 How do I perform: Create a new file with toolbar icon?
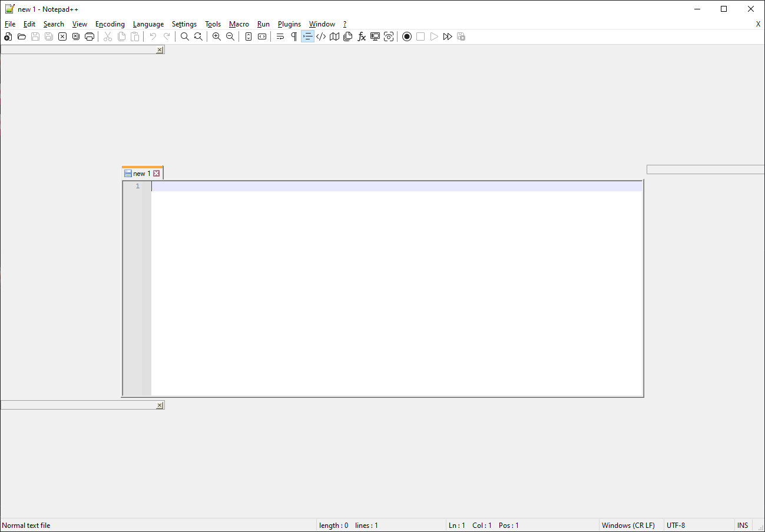point(8,36)
